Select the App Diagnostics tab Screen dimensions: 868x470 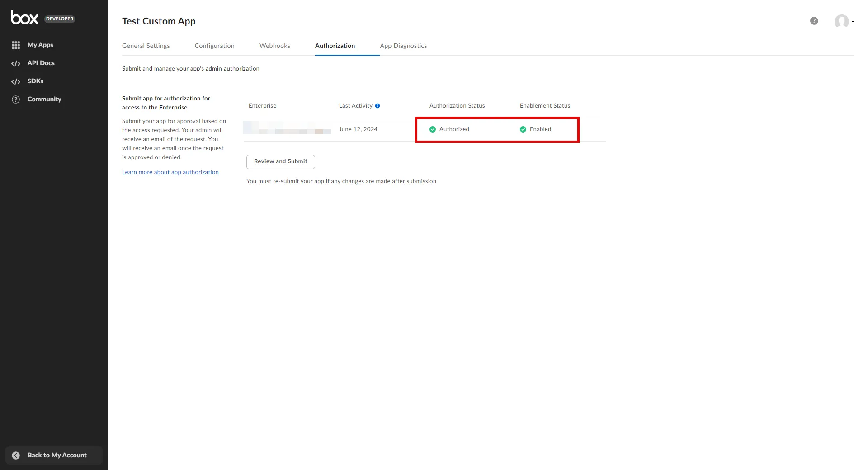click(403, 46)
